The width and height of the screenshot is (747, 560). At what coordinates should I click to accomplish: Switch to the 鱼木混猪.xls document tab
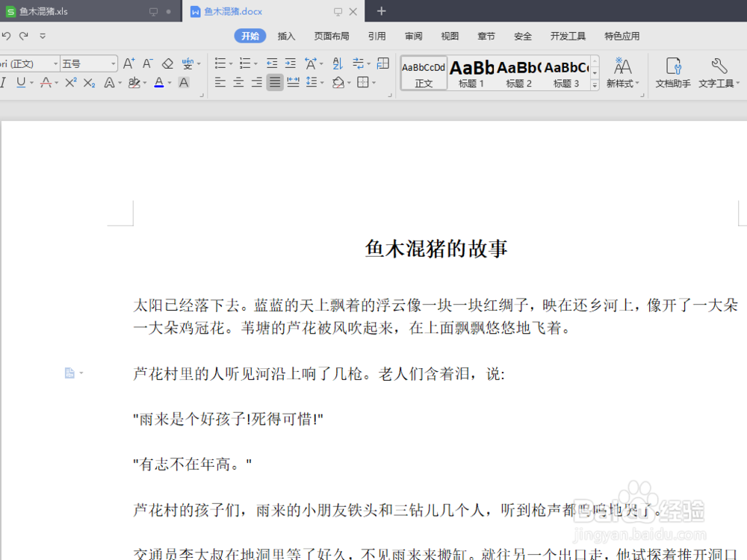coord(90,11)
